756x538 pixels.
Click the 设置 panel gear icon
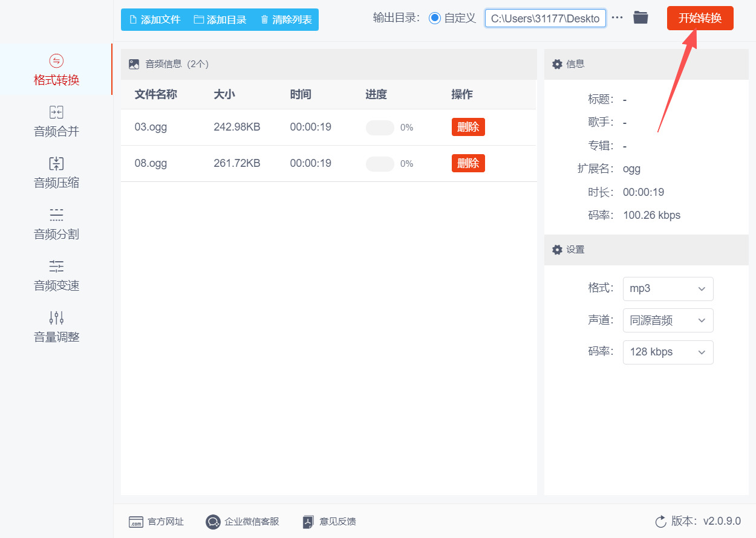(557, 250)
